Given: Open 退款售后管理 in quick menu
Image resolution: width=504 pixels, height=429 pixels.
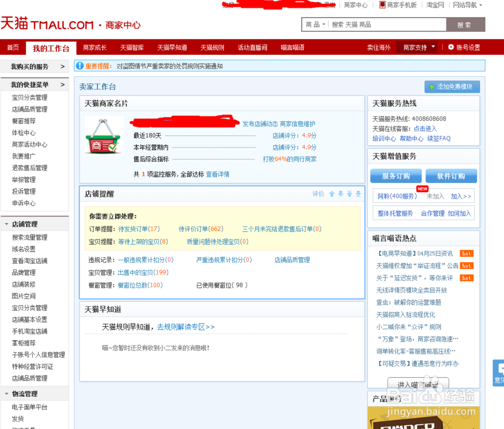Looking at the screenshot, I should tap(30, 168).
